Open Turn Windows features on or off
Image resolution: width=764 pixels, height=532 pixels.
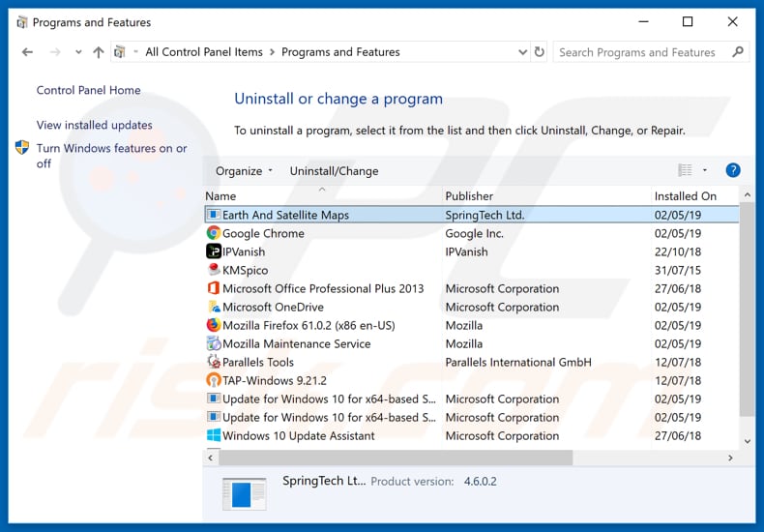(x=111, y=156)
